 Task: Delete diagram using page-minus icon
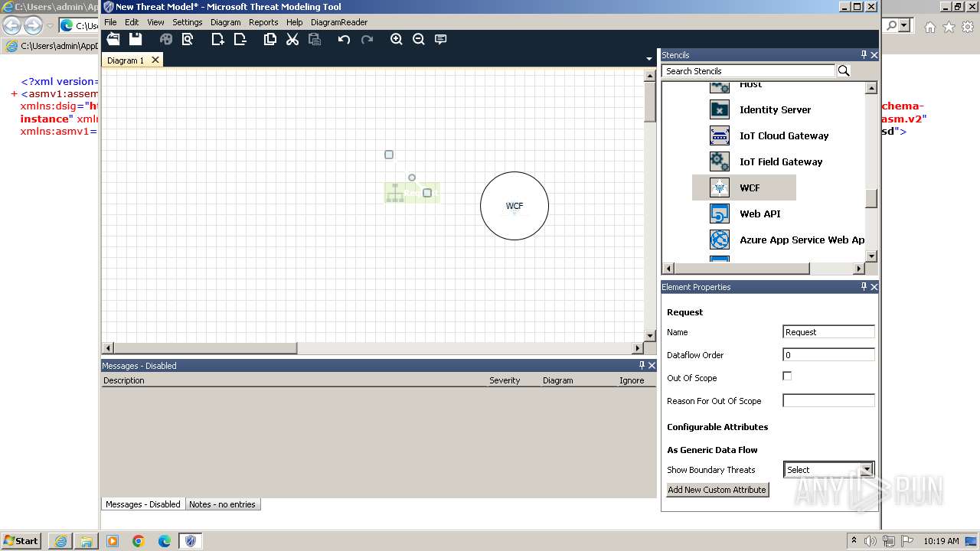240,39
